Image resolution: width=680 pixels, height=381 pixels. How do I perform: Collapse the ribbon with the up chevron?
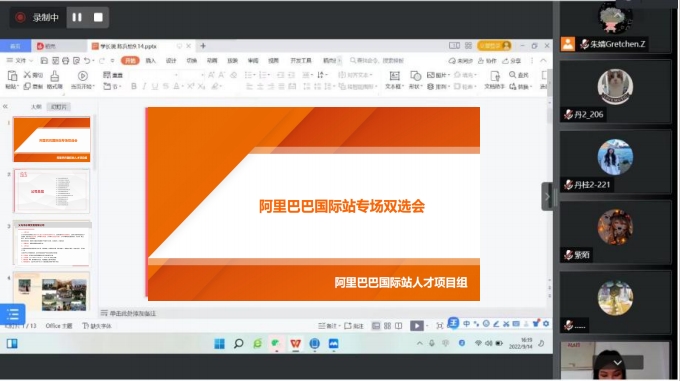[543, 61]
